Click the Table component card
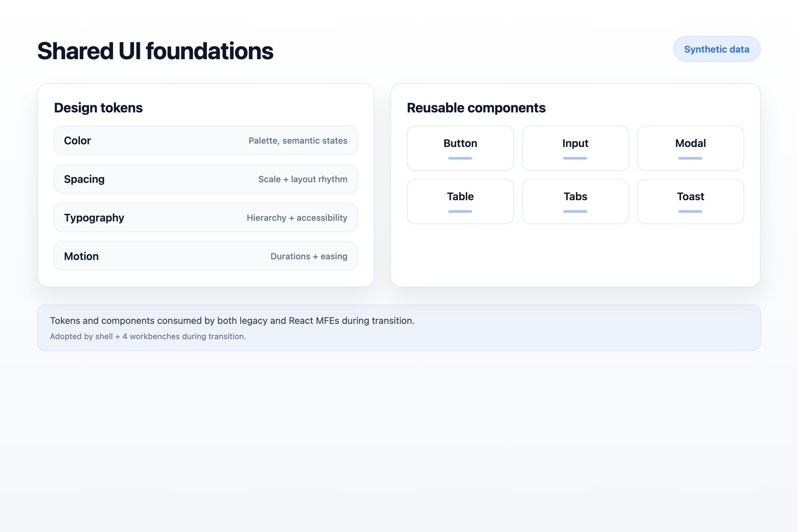 460,201
